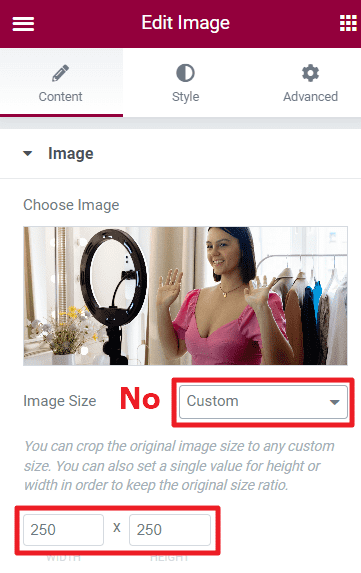The image size is (361, 573).
Task: Click the pencil icon above Content
Action: coord(60,73)
